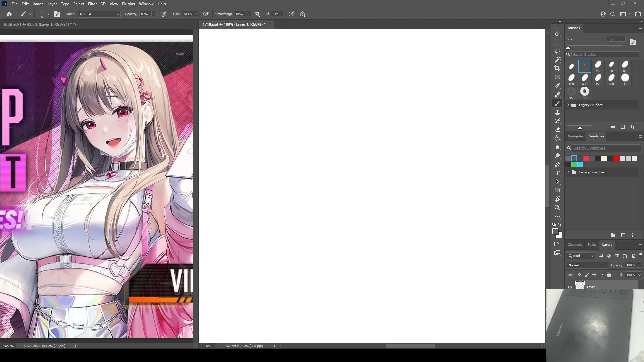Select the Type tool
This screenshot has width=644, height=362.
tap(557, 173)
